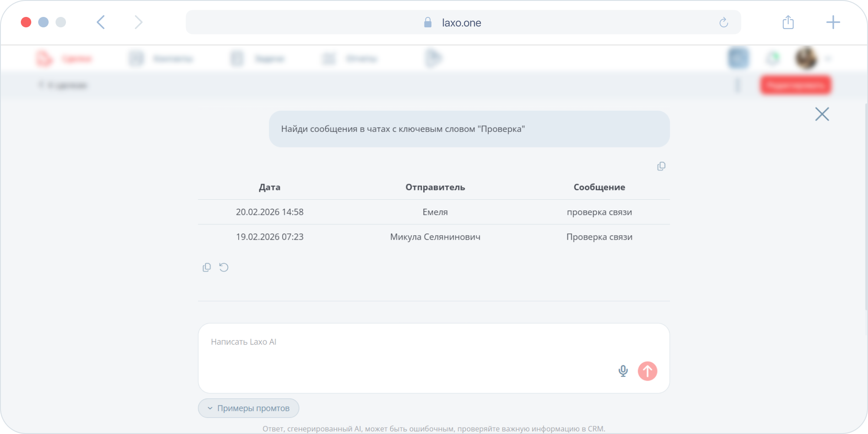Open the first blurred navigation tab with the red logo
The image size is (868, 434).
coord(64,58)
